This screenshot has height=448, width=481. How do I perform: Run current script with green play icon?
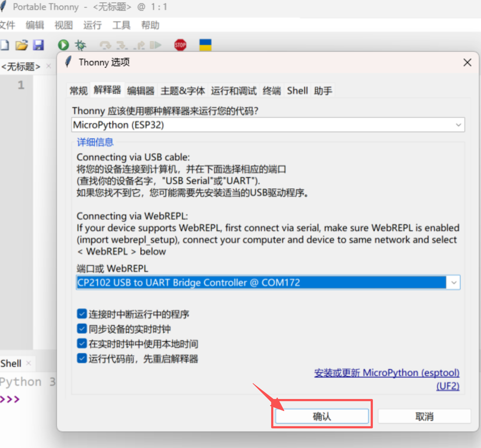[63, 45]
